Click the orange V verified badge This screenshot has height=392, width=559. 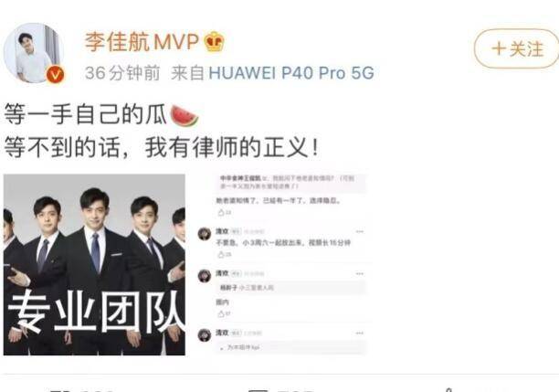point(56,75)
